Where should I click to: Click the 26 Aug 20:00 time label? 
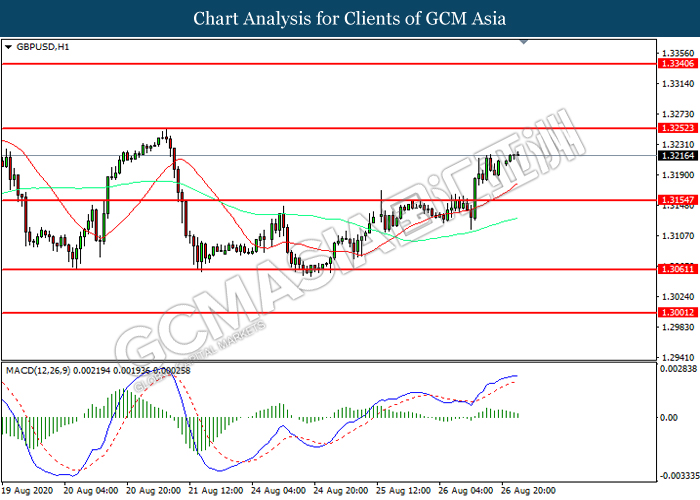tap(528, 491)
